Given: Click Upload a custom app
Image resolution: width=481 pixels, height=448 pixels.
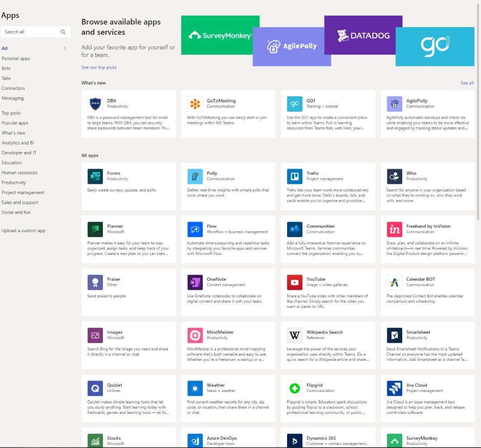Looking at the screenshot, I should click(24, 230).
